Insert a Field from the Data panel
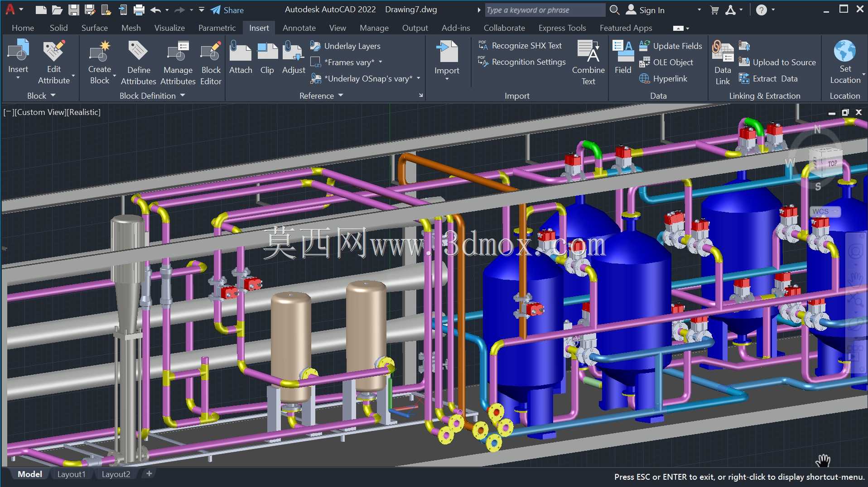This screenshot has width=868, height=487. tap(623, 57)
